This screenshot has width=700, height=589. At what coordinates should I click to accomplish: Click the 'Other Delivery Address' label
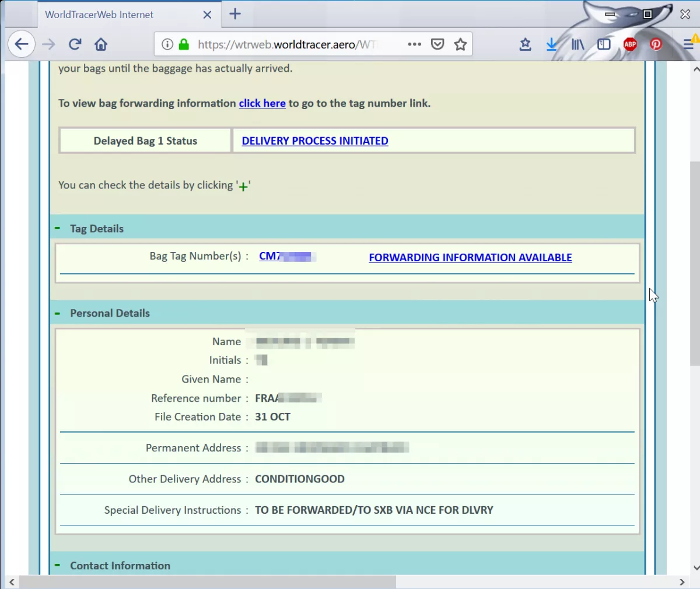pos(185,479)
